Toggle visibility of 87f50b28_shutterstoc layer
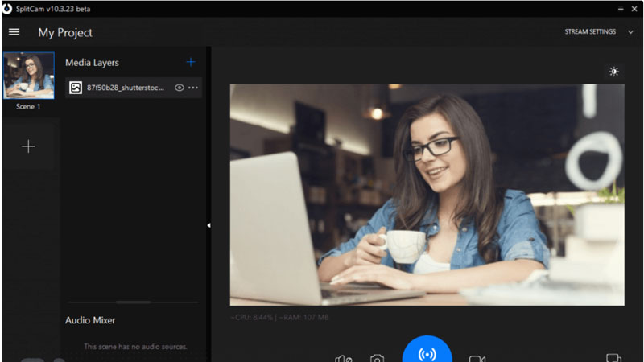 (179, 88)
